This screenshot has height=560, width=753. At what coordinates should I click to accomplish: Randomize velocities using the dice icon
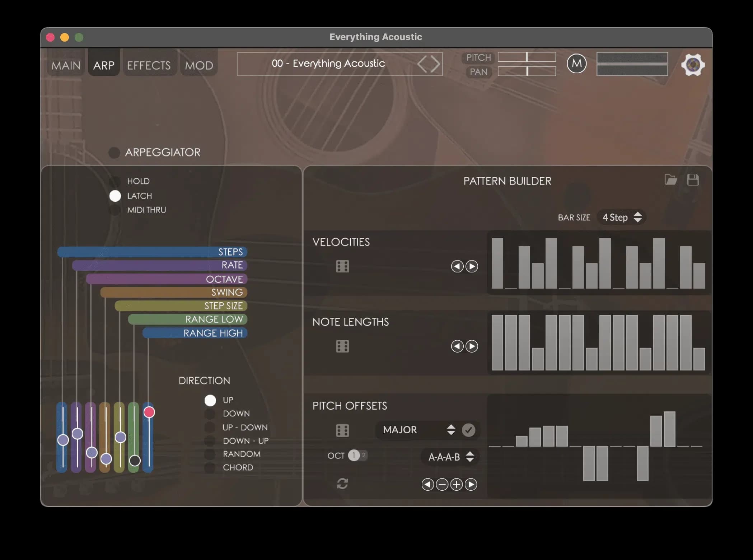pos(342,266)
